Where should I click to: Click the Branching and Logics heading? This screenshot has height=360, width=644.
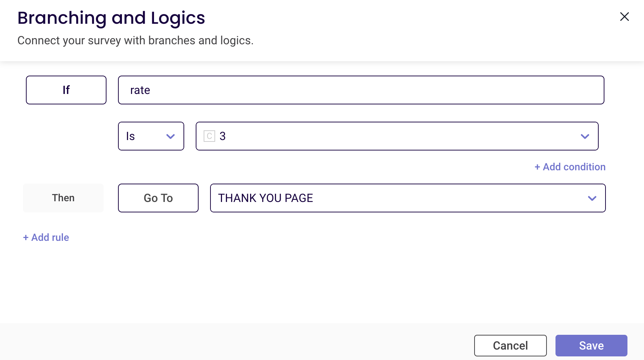[111, 18]
